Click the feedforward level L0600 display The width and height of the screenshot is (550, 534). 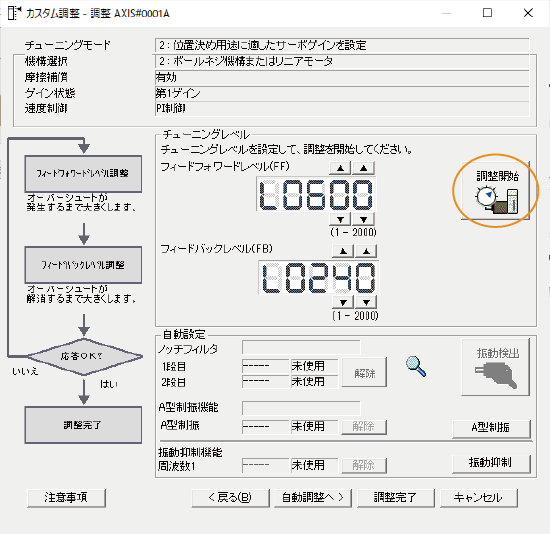point(316,194)
